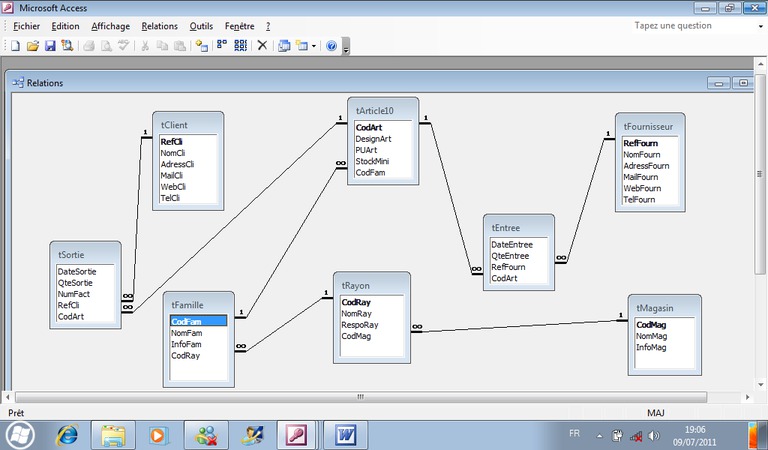Open the Relations menu
The width and height of the screenshot is (768, 450).
coord(159,26)
